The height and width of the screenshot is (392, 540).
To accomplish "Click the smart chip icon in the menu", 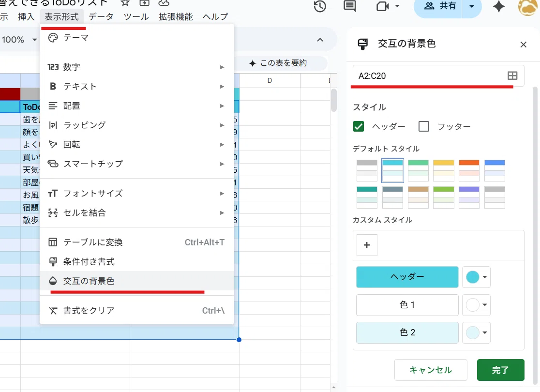I will (53, 164).
